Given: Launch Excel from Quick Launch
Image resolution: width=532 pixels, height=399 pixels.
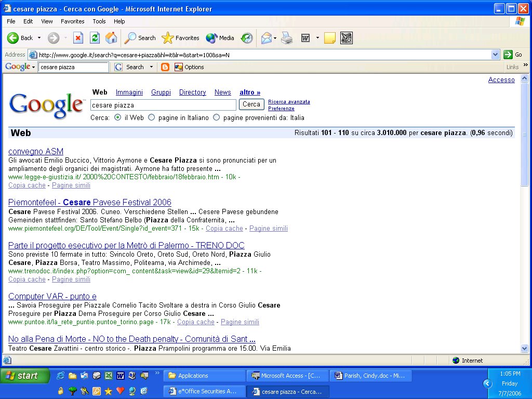Looking at the screenshot, I should (x=109, y=376).
